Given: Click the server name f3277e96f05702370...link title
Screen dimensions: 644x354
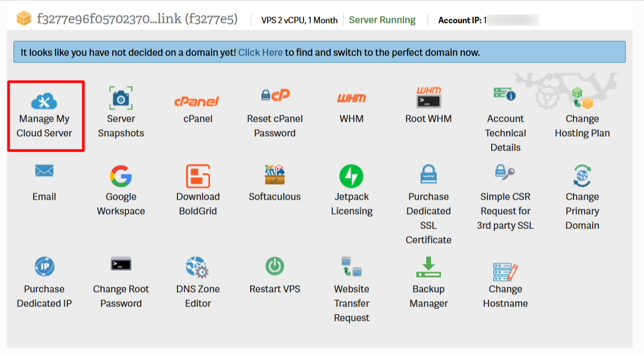Looking at the screenshot, I should pyautogui.click(x=137, y=19).
